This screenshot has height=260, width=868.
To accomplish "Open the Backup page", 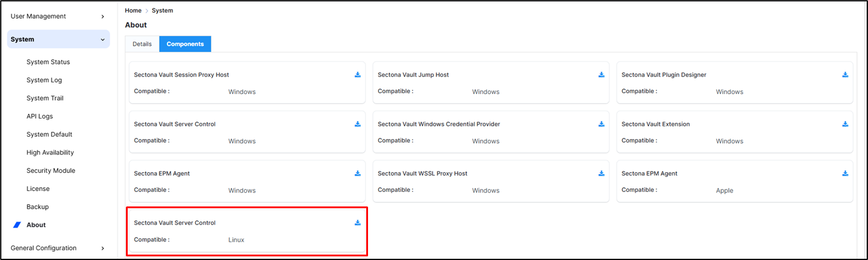I will click(x=37, y=206).
